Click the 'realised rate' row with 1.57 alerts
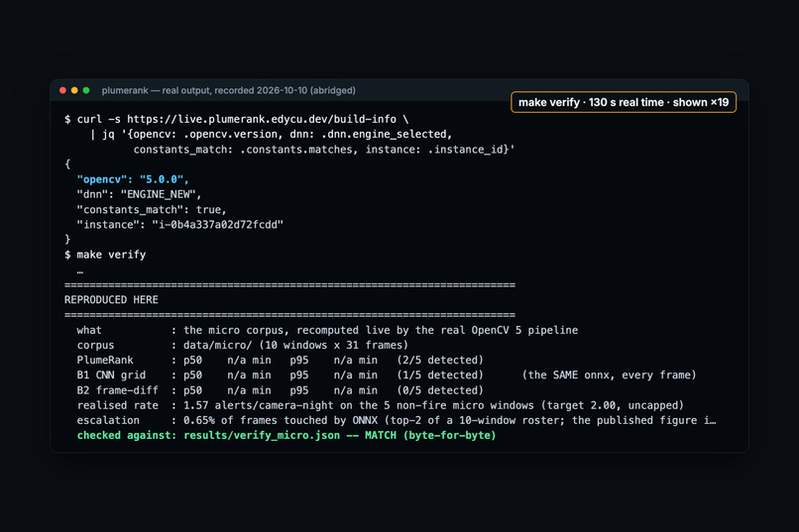 click(380, 405)
